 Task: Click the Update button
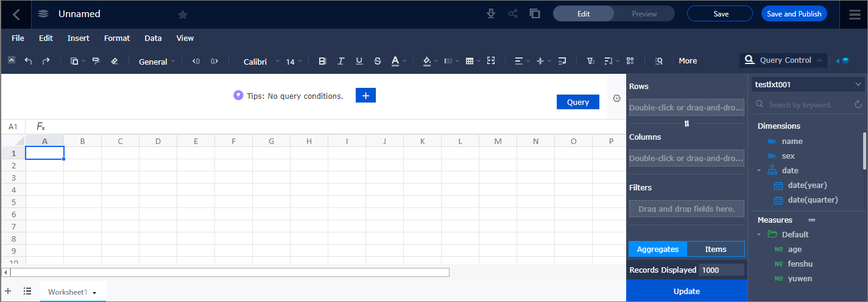(686, 291)
